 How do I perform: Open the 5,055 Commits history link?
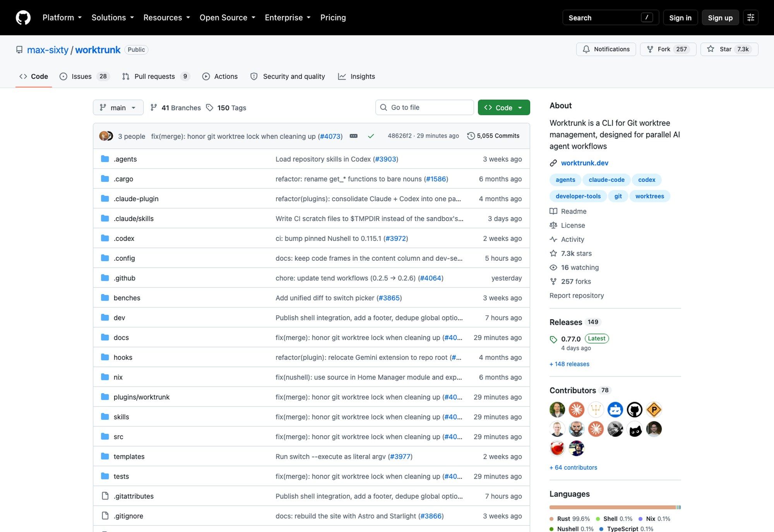pos(493,136)
